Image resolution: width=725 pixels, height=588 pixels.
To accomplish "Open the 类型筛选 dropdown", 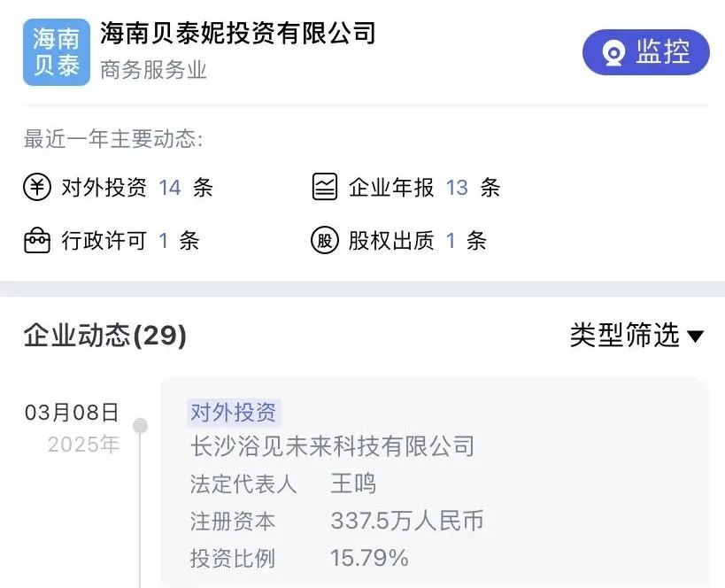I will click(636, 335).
